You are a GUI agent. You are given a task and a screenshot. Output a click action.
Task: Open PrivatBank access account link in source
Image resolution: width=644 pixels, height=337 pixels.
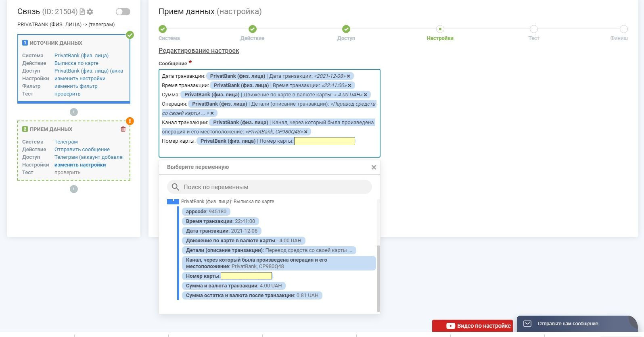89,71
